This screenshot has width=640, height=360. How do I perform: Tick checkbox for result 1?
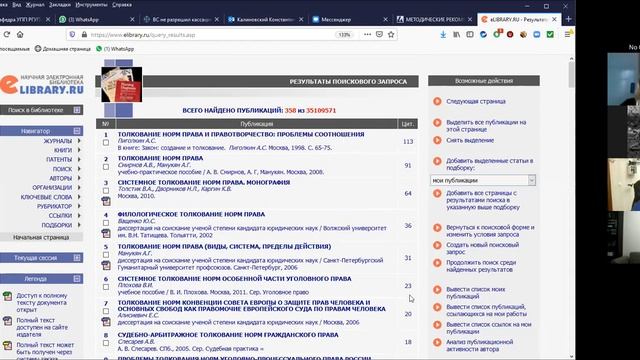click(x=106, y=143)
